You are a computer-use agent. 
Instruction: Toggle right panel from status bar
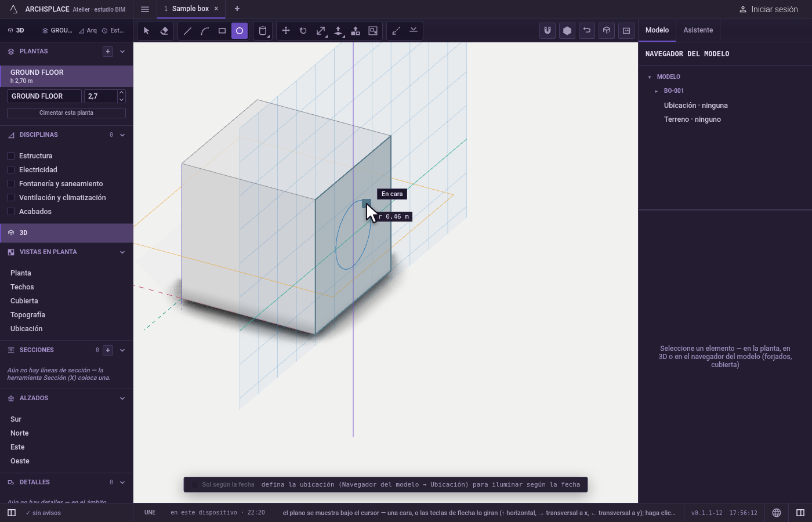(800, 513)
